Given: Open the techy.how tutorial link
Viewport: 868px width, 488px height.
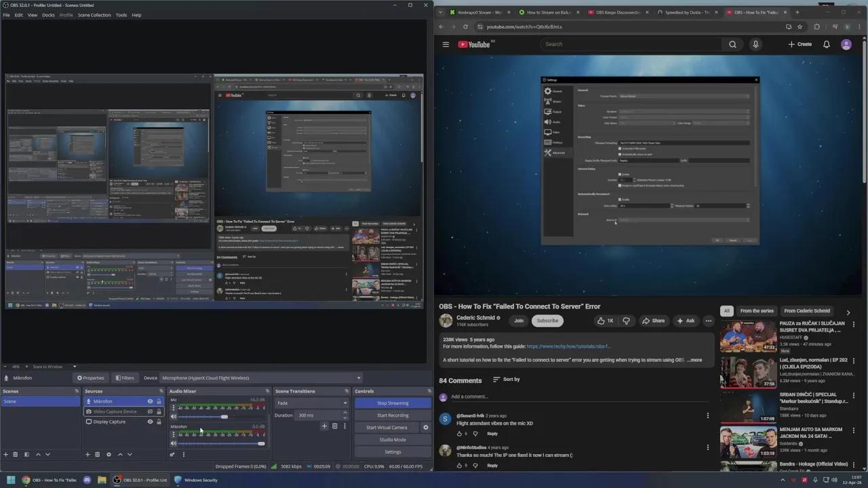Looking at the screenshot, I should click(568, 346).
